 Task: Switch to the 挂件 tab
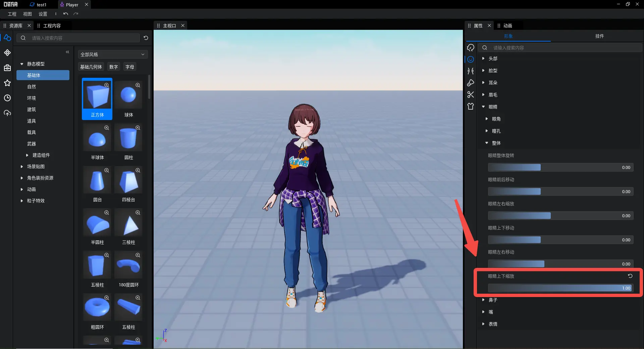(x=600, y=36)
